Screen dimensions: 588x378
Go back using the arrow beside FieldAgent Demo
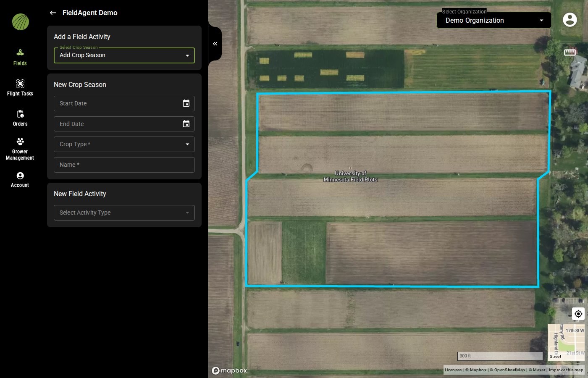click(x=53, y=13)
